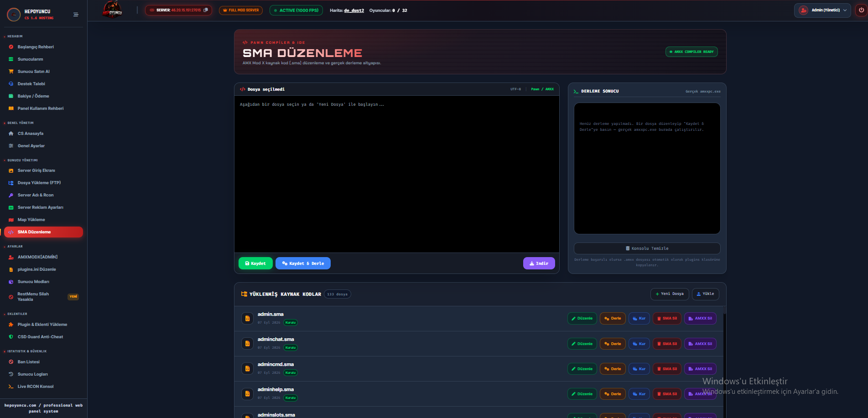Click the CS Anasayfa home icon
The height and width of the screenshot is (418, 868).
11,134
